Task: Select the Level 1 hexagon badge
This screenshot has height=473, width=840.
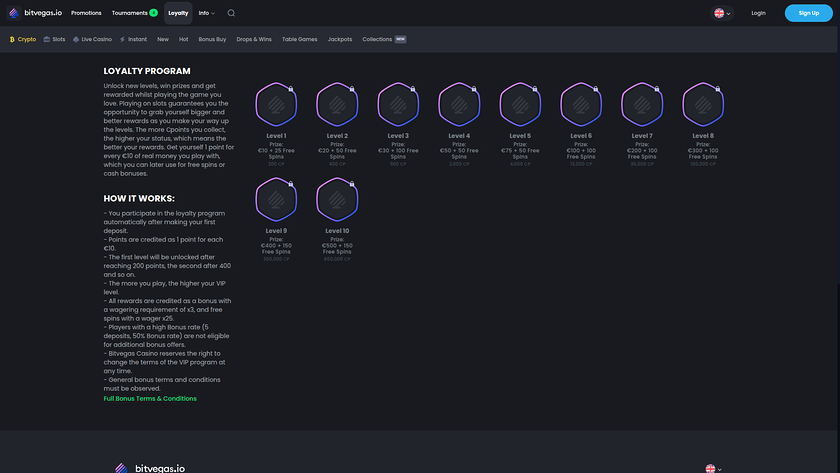Action: pyautogui.click(x=276, y=104)
